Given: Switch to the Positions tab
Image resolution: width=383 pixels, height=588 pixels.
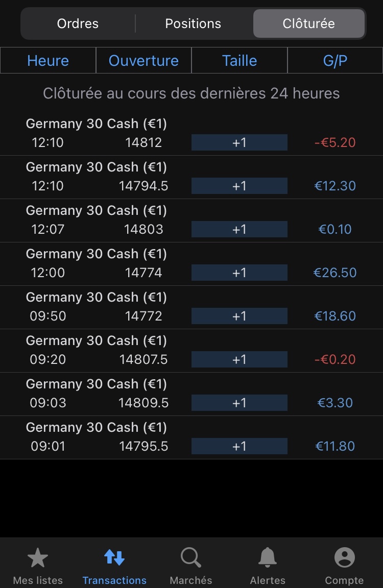Looking at the screenshot, I should point(193,23).
